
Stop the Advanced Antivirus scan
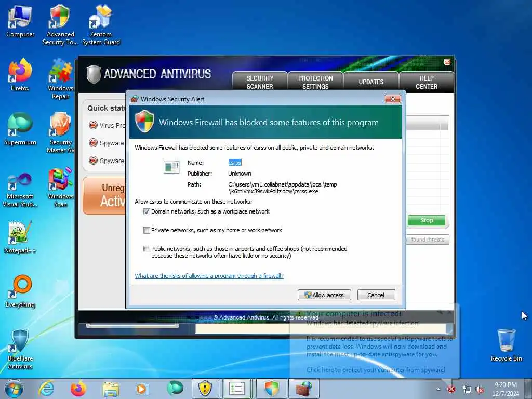[x=427, y=220]
